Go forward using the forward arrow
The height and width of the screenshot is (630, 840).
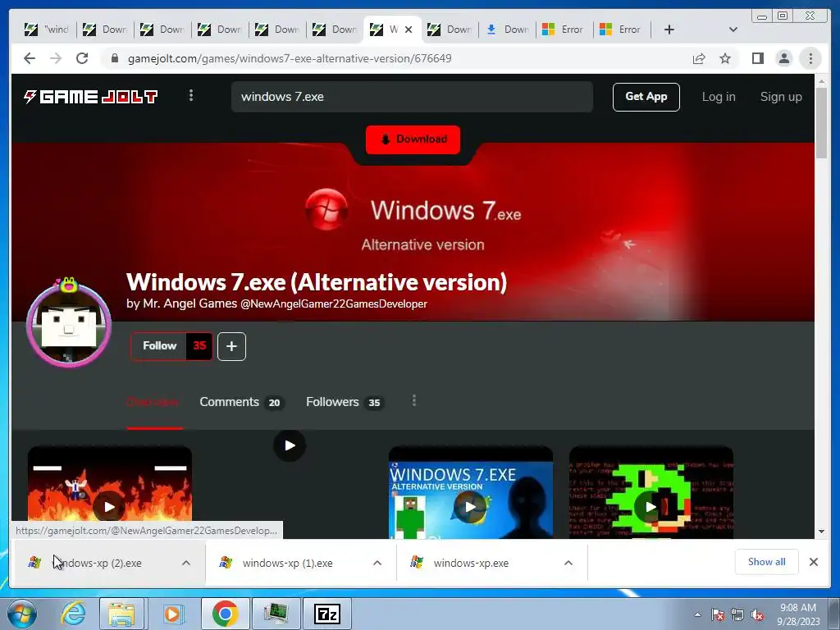56,58
